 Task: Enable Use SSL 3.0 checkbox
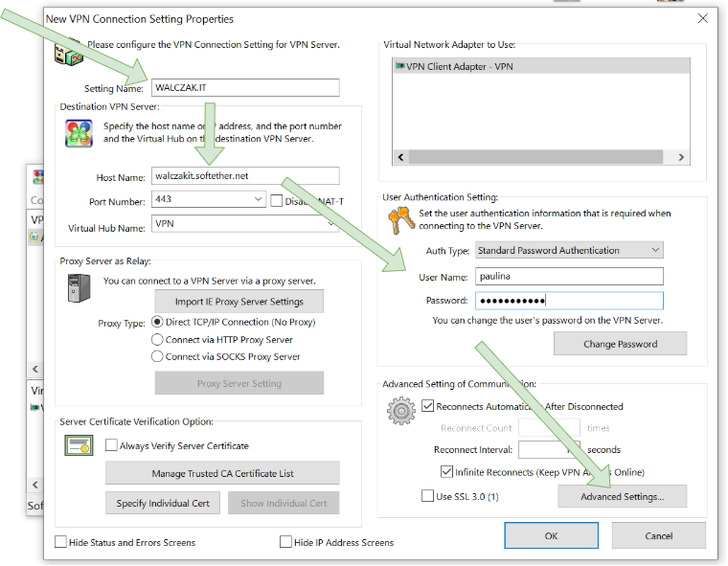[x=427, y=496]
